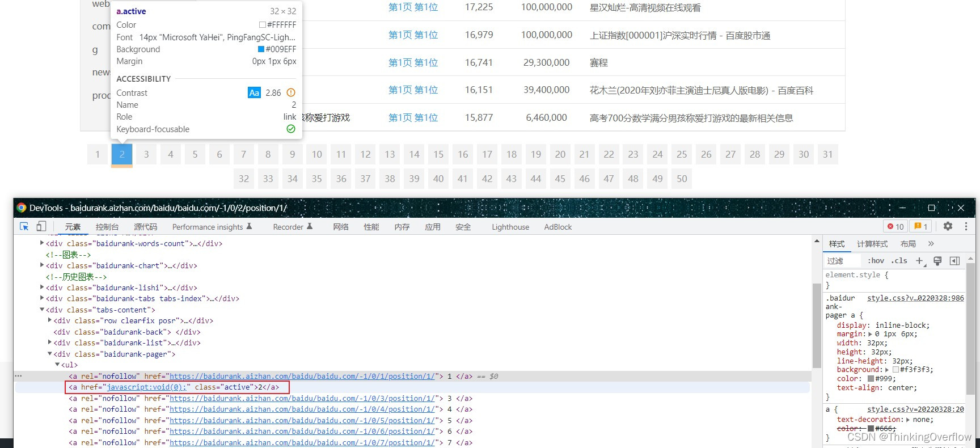Activate the inspect element picker tool
980x448 pixels.
coord(24,226)
